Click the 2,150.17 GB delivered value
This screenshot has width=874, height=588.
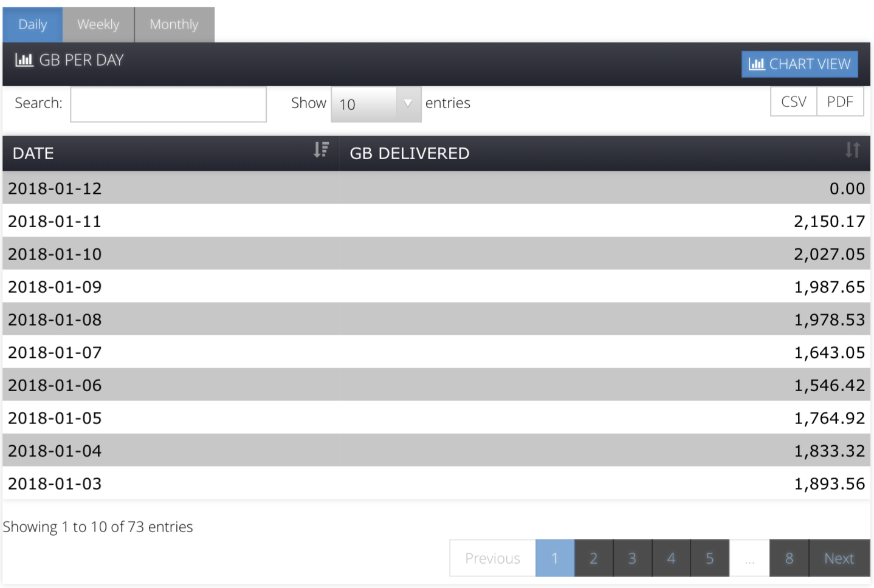pyautogui.click(x=829, y=221)
